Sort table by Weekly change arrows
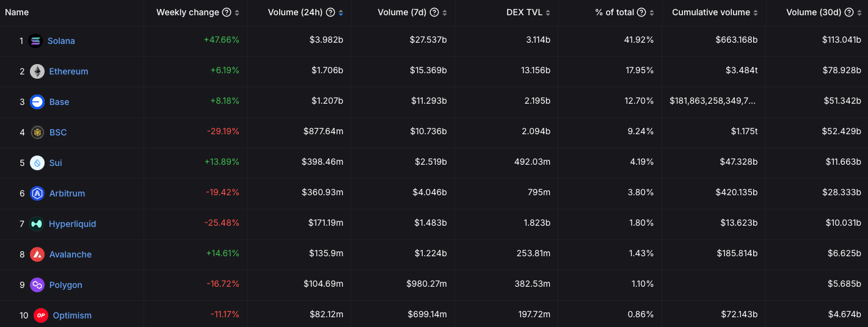 [x=237, y=13]
